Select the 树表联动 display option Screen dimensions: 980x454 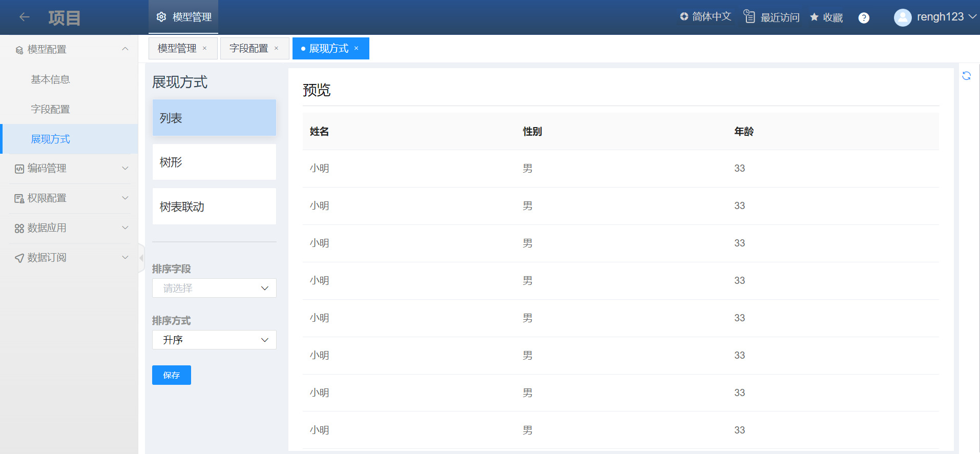pyautogui.click(x=214, y=207)
